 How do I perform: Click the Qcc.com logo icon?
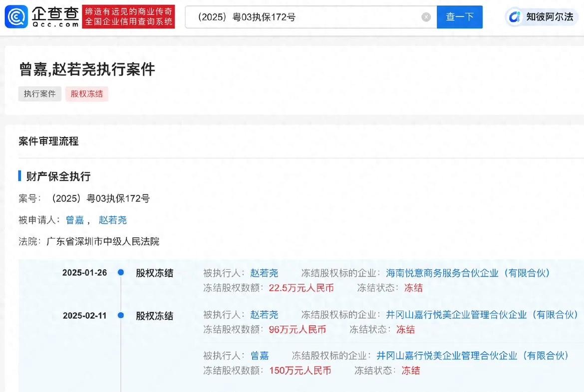tap(16, 16)
